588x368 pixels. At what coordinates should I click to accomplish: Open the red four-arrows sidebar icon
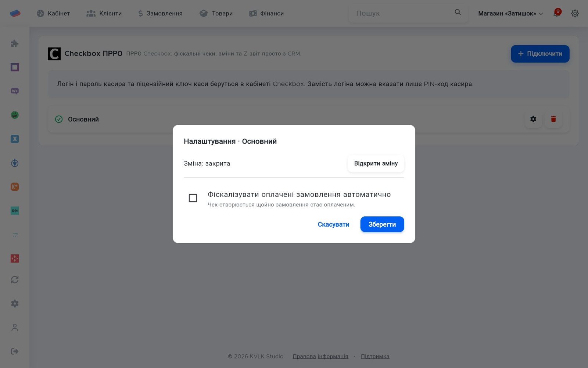coord(15,259)
